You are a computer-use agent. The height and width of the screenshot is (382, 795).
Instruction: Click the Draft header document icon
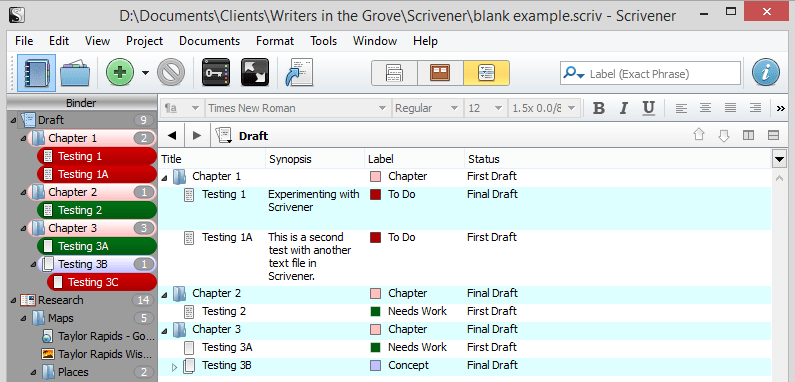[224, 135]
